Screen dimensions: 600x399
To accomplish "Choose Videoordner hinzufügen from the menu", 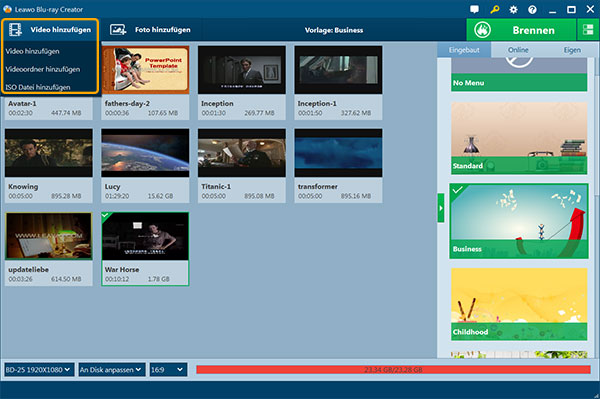I will pyautogui.click(x=43, y=69).
